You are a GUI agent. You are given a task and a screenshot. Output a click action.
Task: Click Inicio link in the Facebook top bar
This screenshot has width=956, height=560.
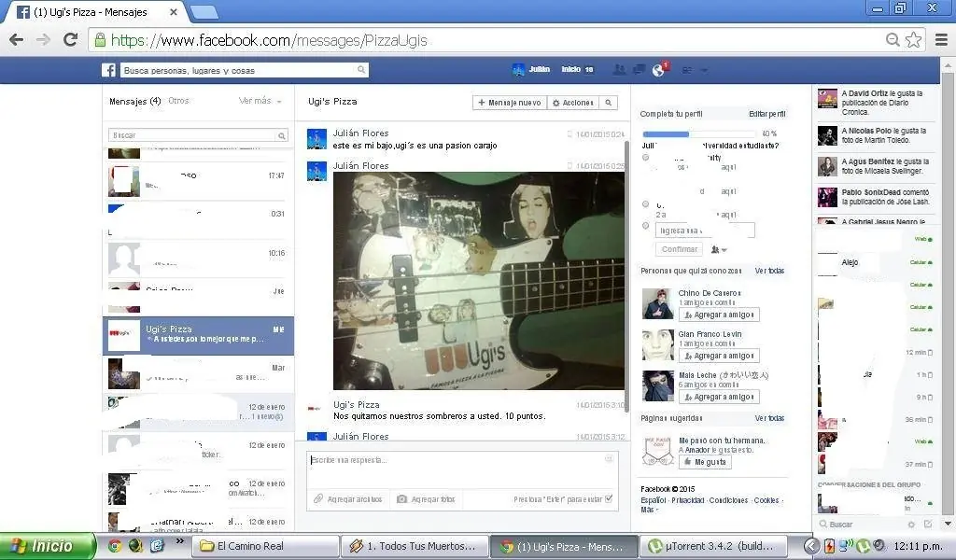click(x=570, y=69)
